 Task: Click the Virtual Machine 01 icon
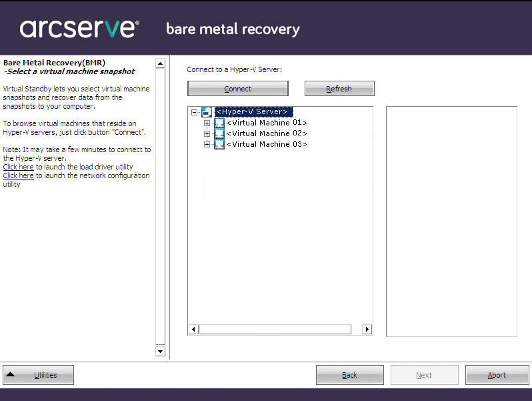(x=219, y=123)
